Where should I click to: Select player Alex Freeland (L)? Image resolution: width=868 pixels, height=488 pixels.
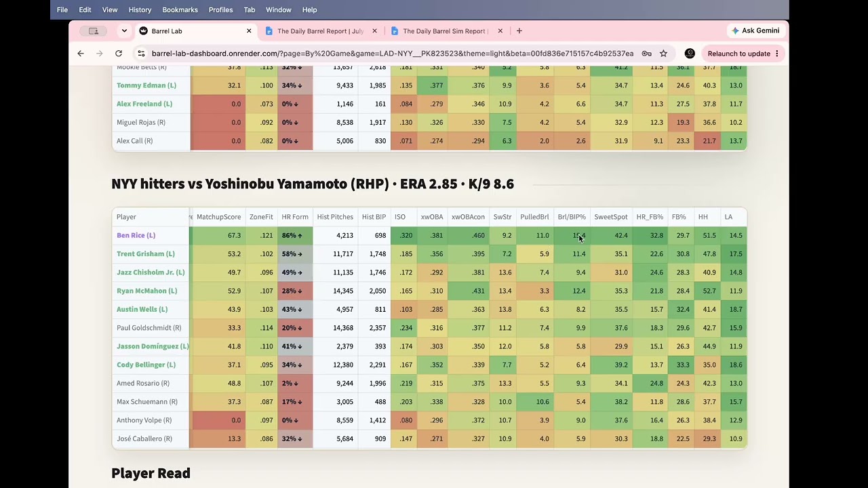coord(144,104)
